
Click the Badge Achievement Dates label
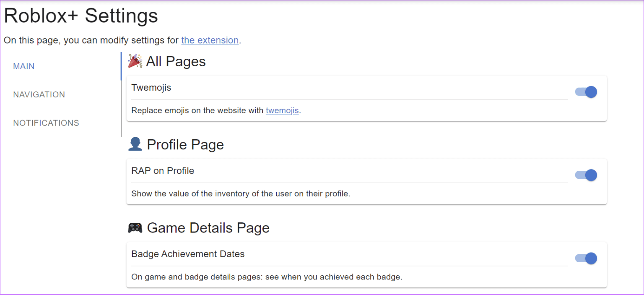[x=188, y=254]
